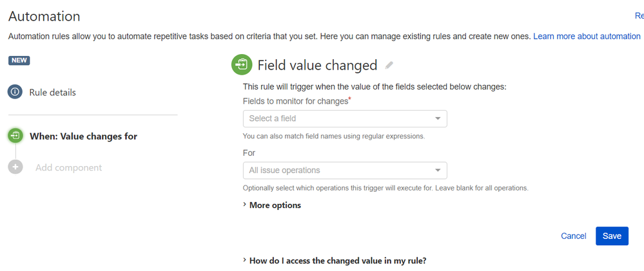Click the arrow on the Select a field box
Screen dimensions: 644x271
tap(438, 118)
